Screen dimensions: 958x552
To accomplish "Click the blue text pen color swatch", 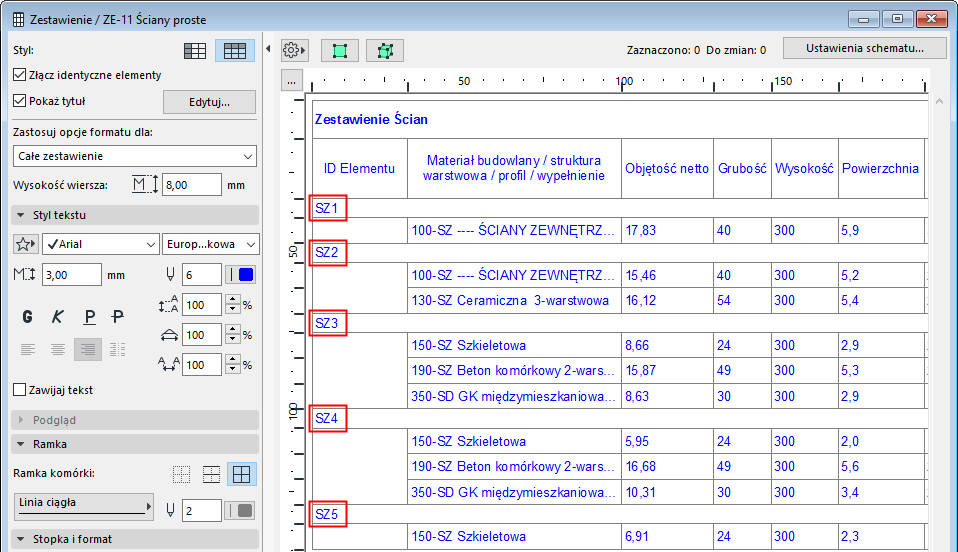I will click(x=246, y=275).
